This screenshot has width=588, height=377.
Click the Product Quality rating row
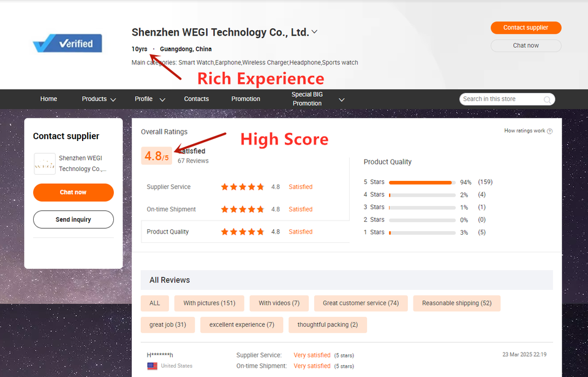click(245, 232)
